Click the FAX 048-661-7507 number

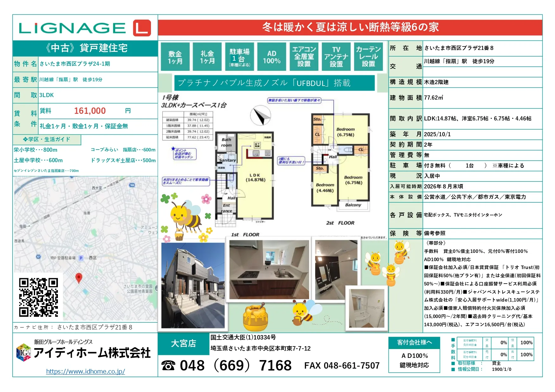point(342,366)
